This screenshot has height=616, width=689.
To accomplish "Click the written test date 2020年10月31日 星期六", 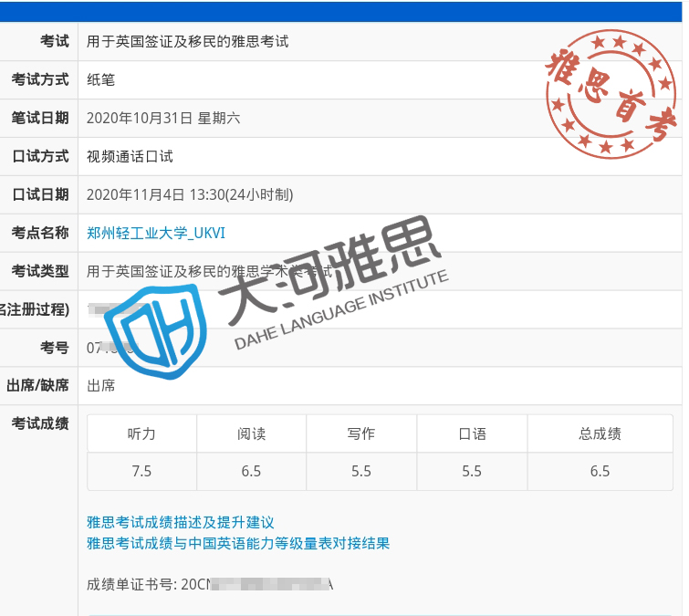I will click(x=163, y=119).
